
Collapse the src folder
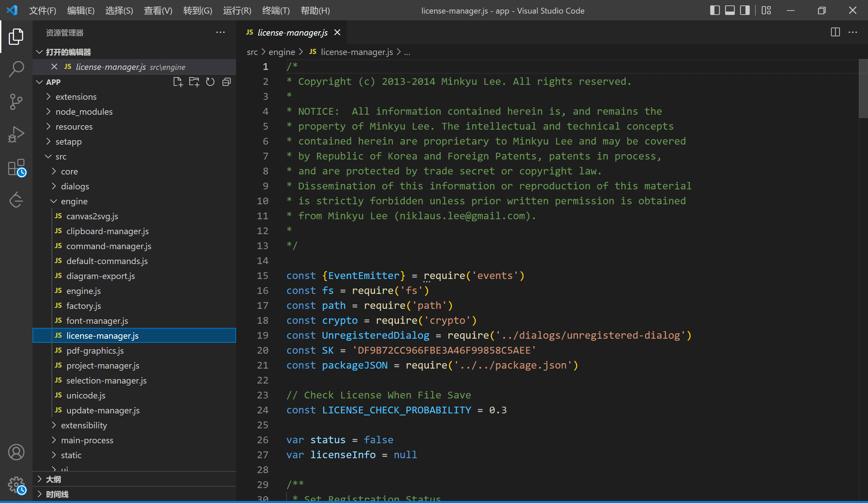click(x=134, y=156)
